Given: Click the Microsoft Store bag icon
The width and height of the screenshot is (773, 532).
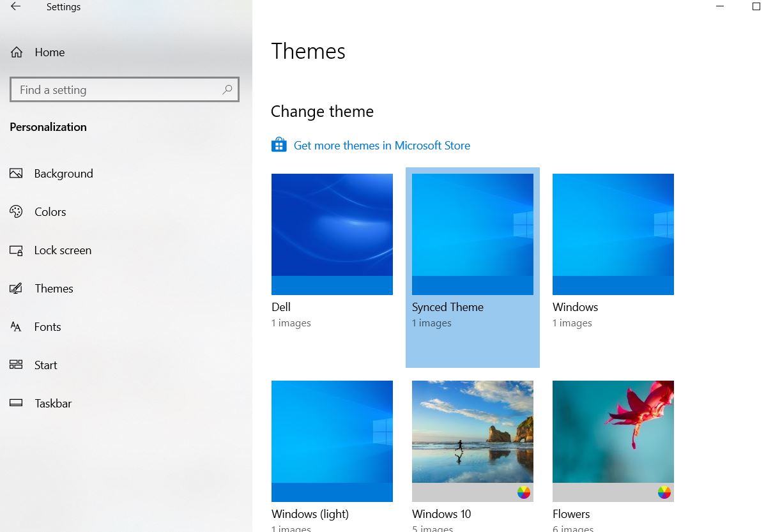Looking at the screenshot, I should point(279,146).
